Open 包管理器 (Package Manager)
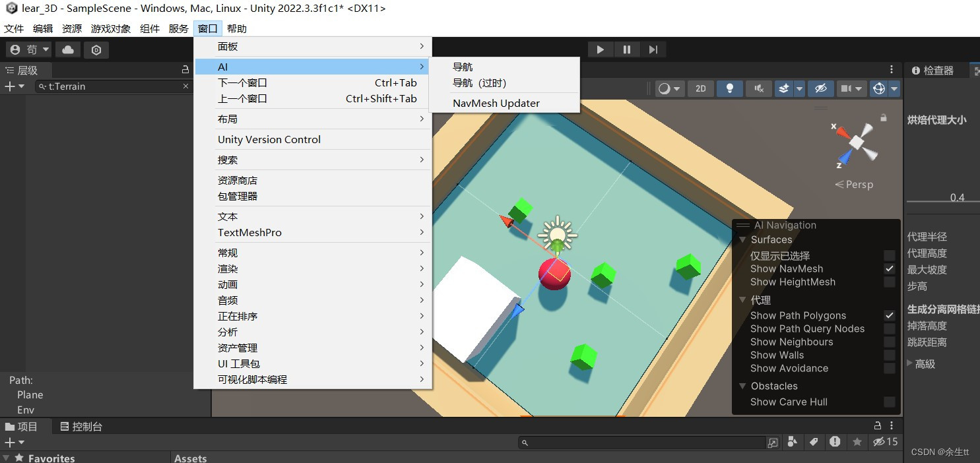 313,196
